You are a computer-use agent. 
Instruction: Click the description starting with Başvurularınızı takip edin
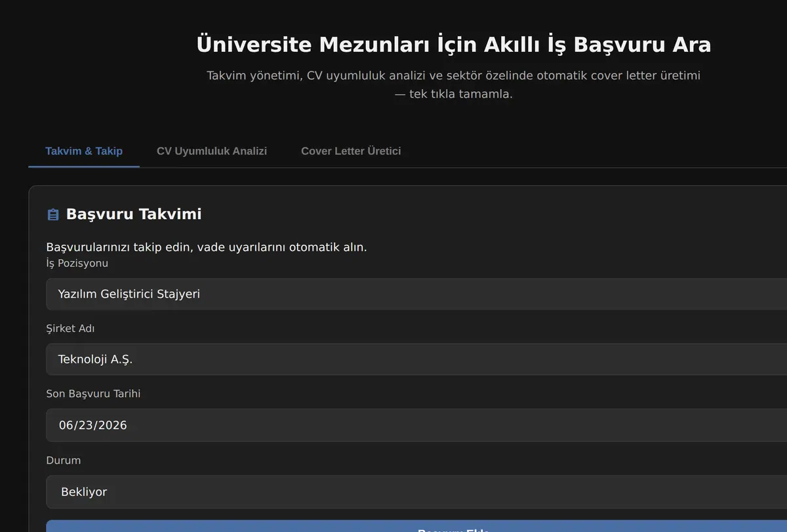point(207,247)
